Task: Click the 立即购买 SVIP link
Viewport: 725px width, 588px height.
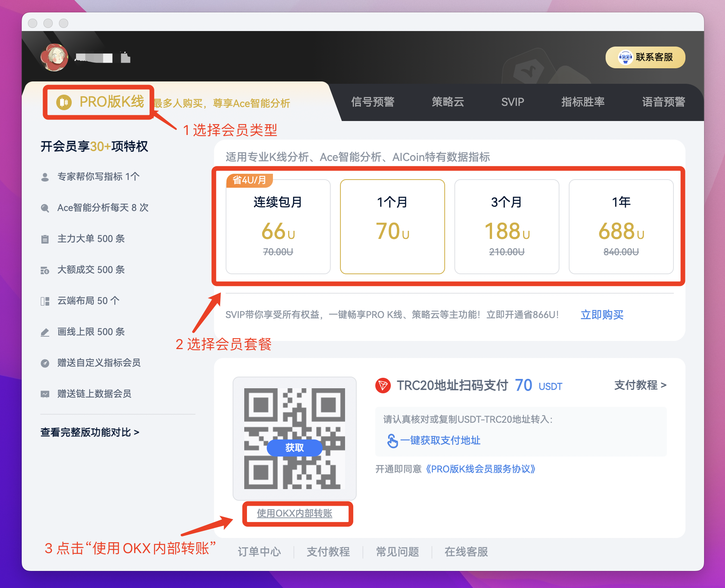Action: pos(602,315)
